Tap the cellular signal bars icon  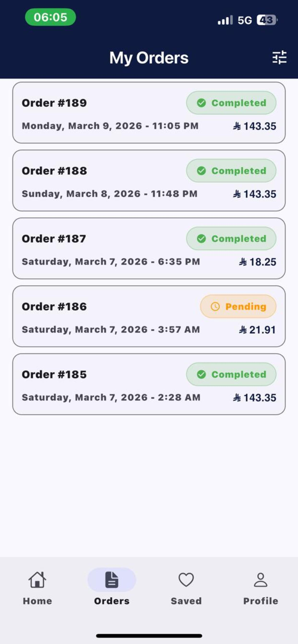pos(225,20)
